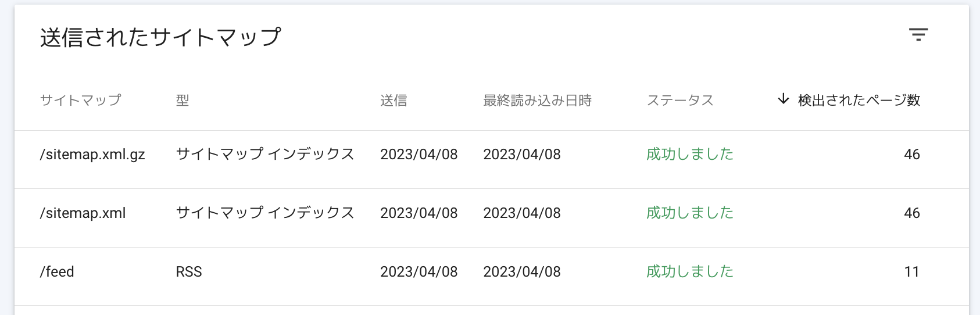The height and width of the screenshot is (315, 980).
Task: Click 成功しました status for /sitemap.xml.gz
Action: 690,154
